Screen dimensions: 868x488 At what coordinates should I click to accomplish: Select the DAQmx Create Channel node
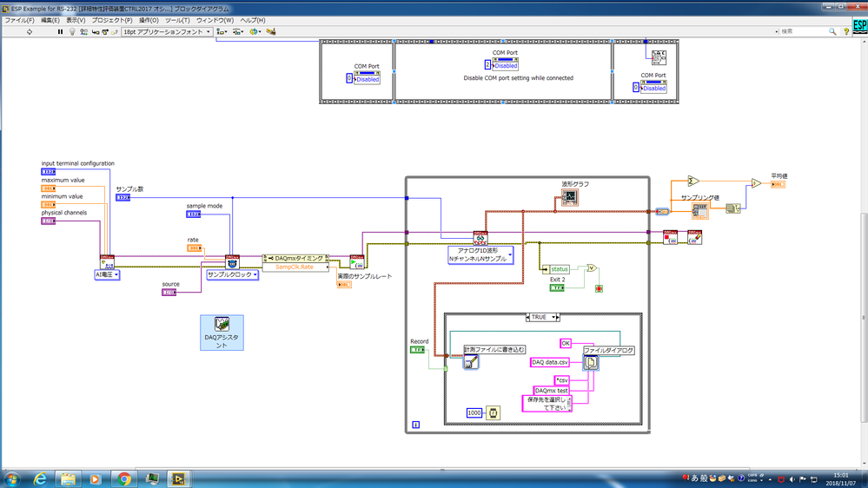tap(107, 261)
